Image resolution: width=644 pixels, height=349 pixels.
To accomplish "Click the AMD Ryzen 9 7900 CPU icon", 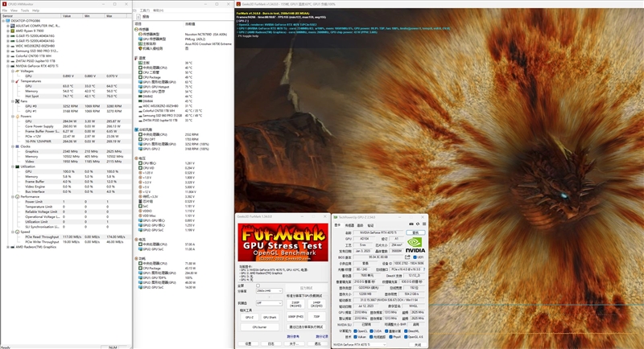I will pos(12,31).
